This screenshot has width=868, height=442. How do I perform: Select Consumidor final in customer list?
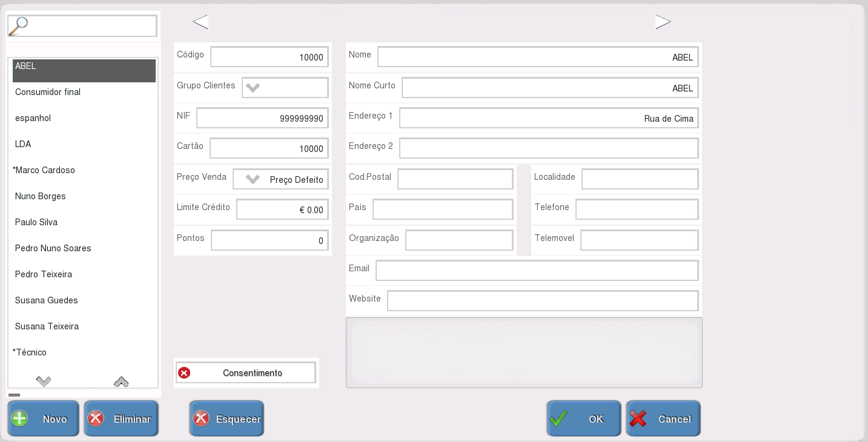click(48, 92)
